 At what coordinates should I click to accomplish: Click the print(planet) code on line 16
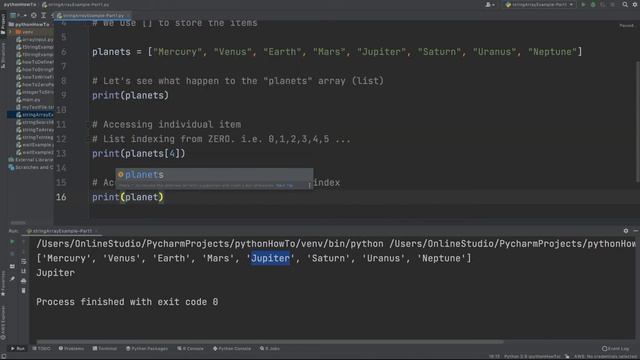coord(128,197)
